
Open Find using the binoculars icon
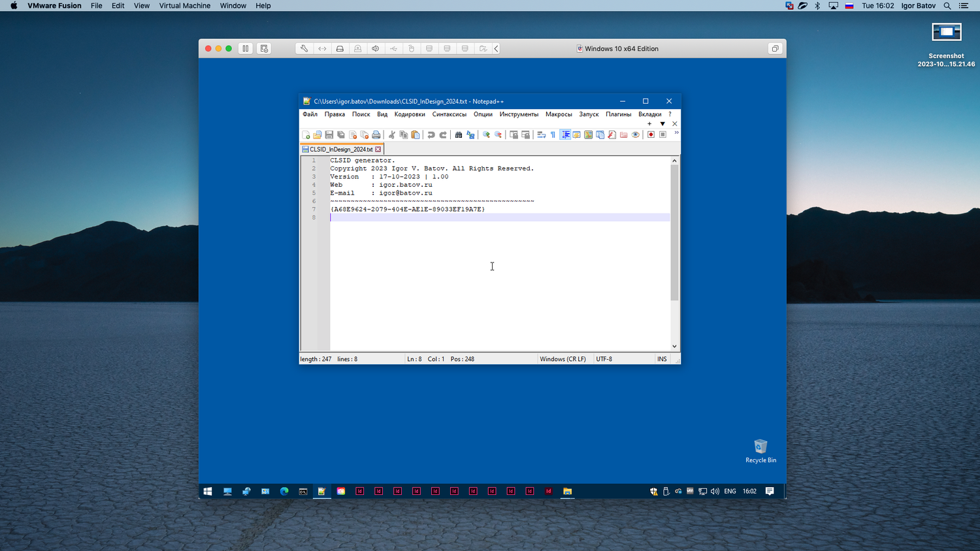tap(459, 135)
